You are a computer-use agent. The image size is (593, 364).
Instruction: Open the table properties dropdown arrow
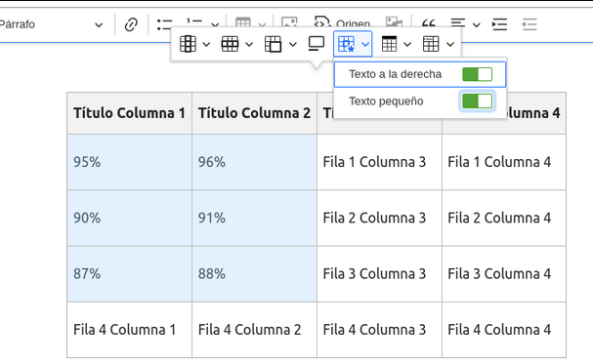[407, 44]
